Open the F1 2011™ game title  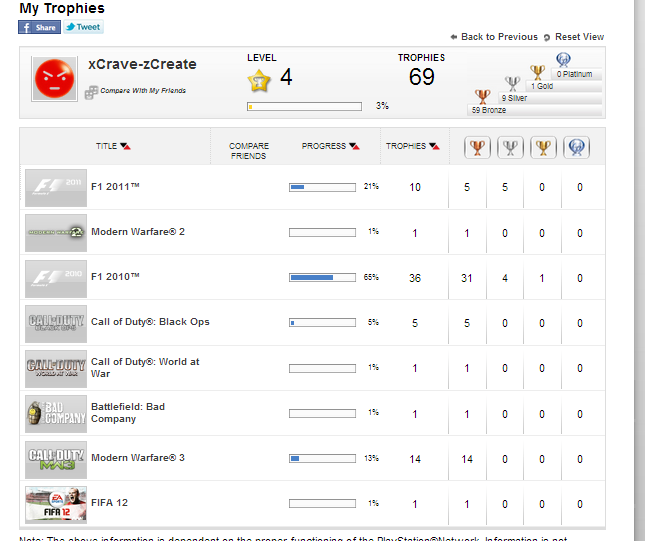coord(115,186)
